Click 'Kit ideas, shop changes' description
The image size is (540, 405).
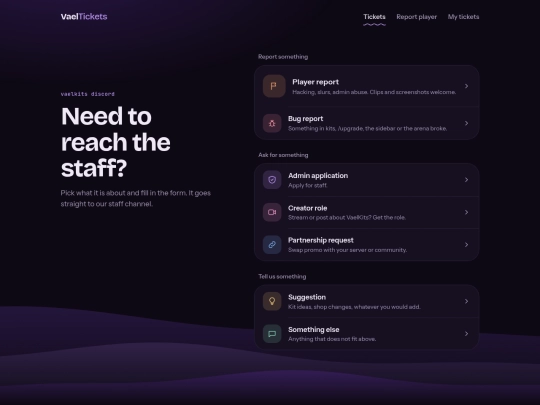[x=354, y=307]
